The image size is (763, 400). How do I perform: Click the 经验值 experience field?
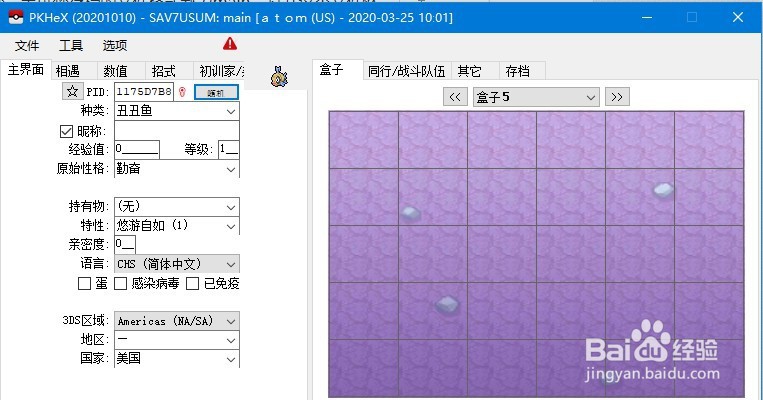pyautogui.click(x=137, y=149)
